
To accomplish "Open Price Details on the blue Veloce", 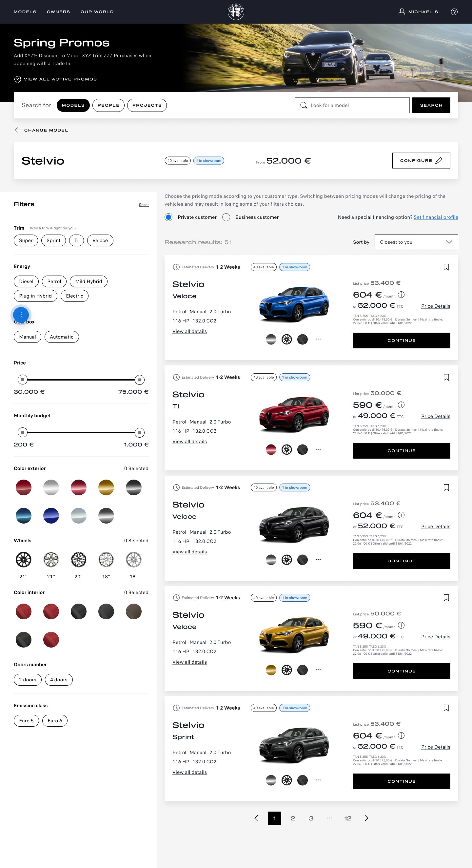I will click(436, 306).
